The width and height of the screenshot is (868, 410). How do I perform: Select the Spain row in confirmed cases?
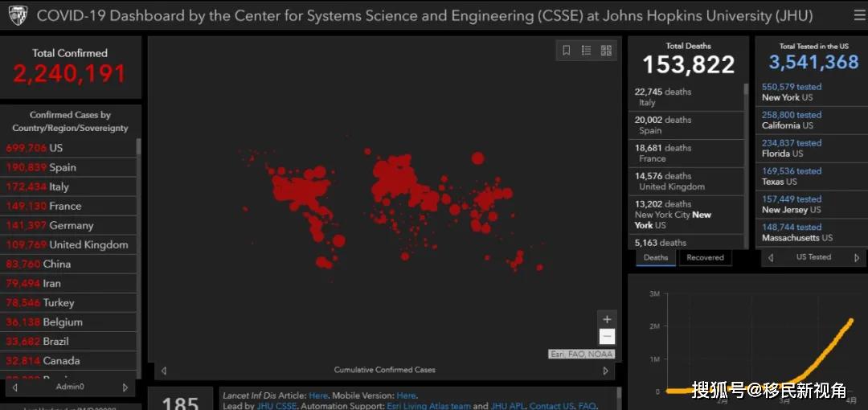[68, 167]
